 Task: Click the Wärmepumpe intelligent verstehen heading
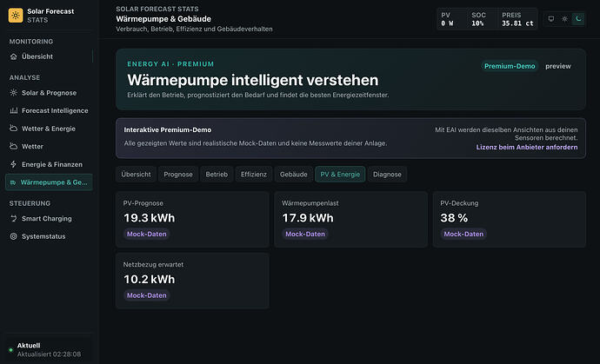pyautogui.click(x=252, y=80)
